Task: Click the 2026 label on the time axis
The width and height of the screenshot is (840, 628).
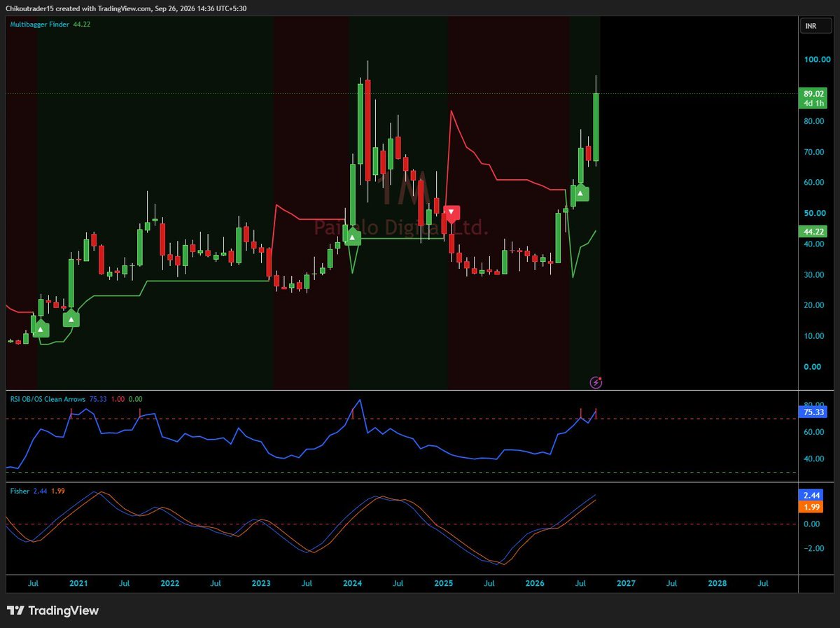Action: coord(535,582)
